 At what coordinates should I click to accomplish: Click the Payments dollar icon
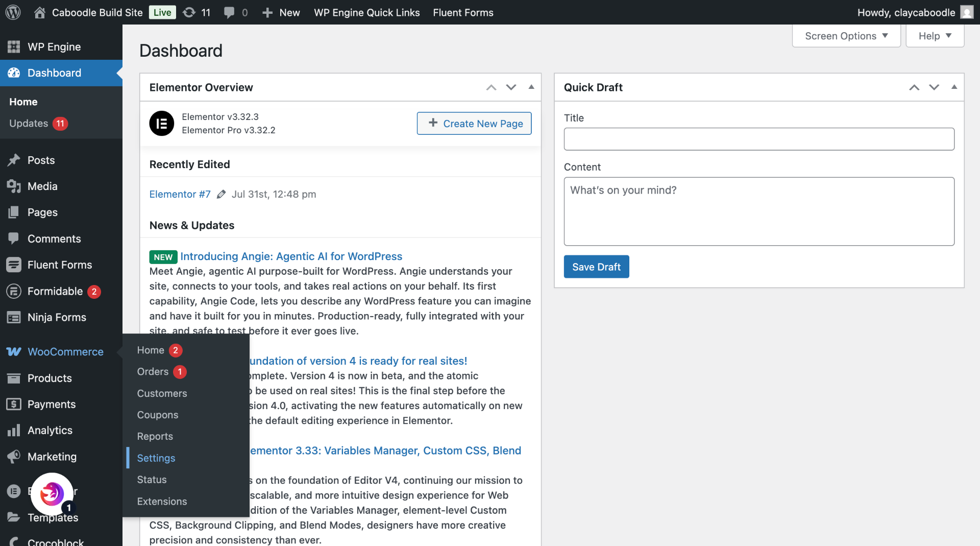14,404
